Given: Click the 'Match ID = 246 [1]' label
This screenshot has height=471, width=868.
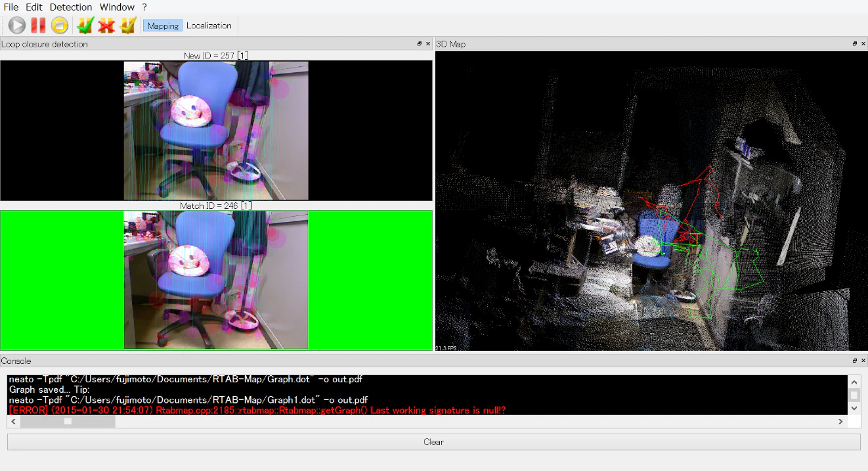Looking at the screenshot, I should pyautogui.click(x=216, y=206).
